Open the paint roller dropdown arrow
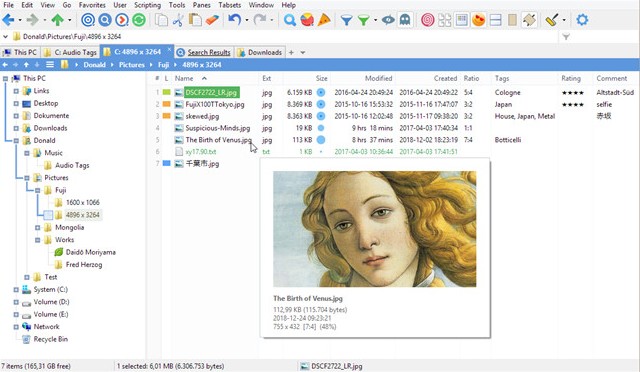 [x=564, y=20]
